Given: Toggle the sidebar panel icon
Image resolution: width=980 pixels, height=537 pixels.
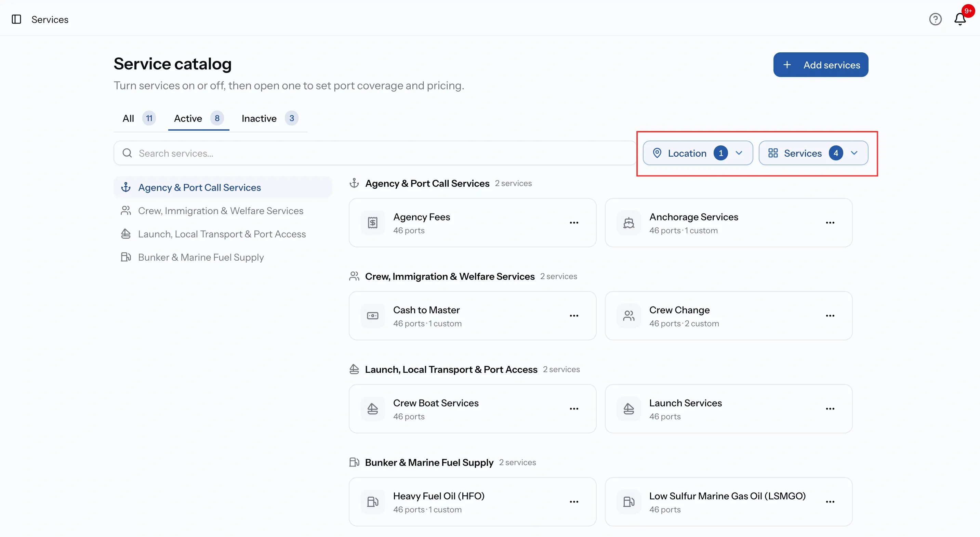Looking at the screenshot, I should coord(16,19).
